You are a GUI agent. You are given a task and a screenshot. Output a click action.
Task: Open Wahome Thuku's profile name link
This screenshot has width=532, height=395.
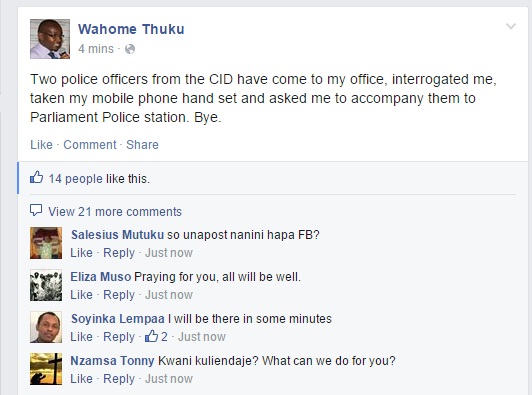(x=131, y=29)
